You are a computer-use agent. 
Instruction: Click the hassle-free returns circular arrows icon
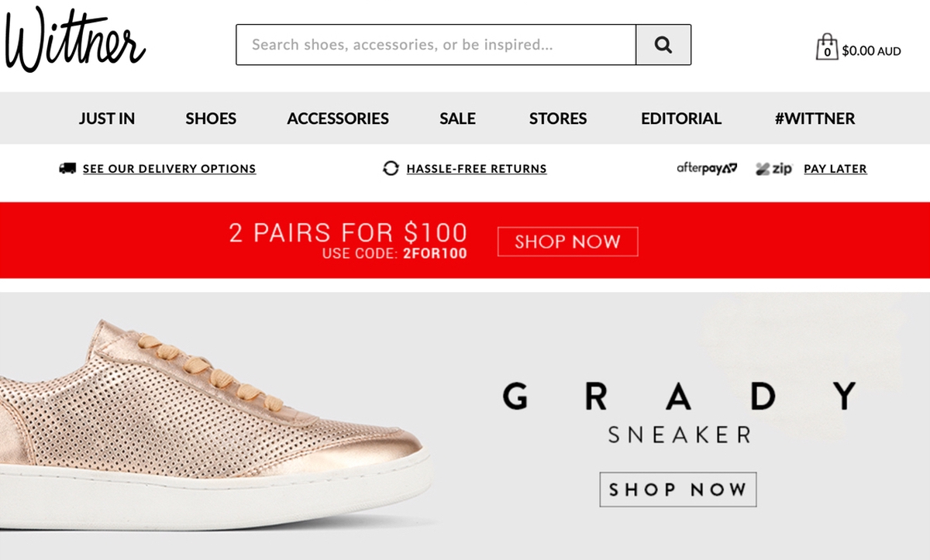coord(391,168)
